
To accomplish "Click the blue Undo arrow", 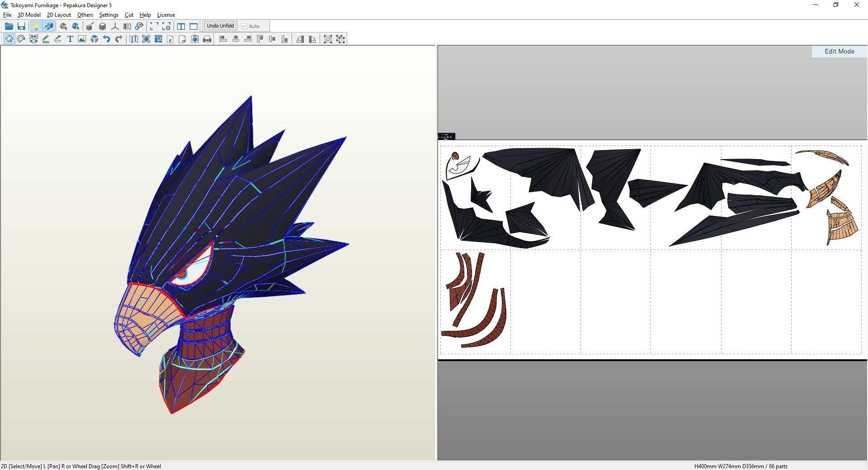I will (106, 39).
